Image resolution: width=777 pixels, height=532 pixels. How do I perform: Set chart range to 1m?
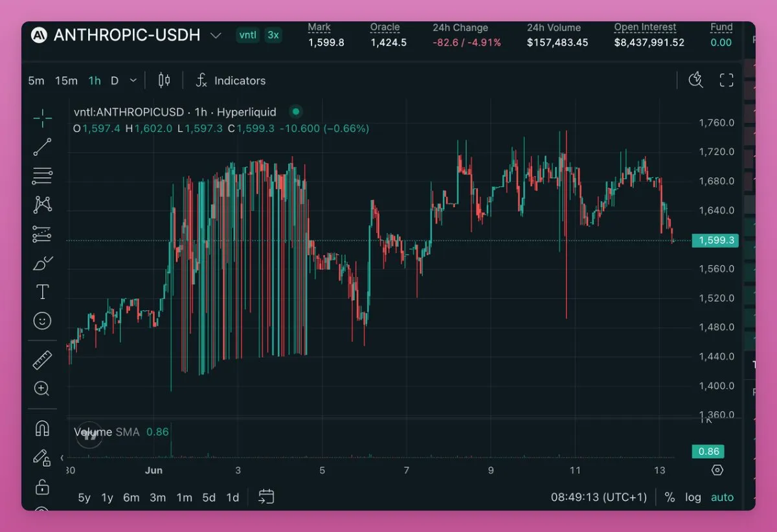tap(185, 498)
